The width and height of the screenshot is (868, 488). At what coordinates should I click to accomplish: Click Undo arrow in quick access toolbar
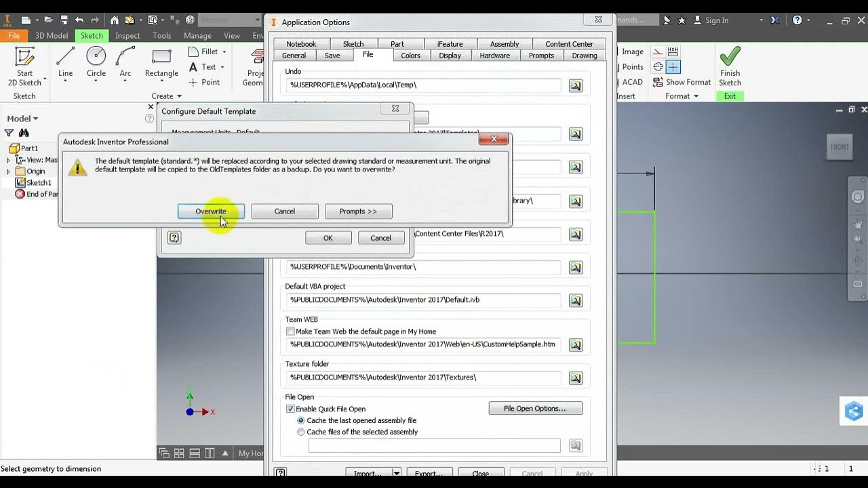pyautogui.click(x=79, y=20)
